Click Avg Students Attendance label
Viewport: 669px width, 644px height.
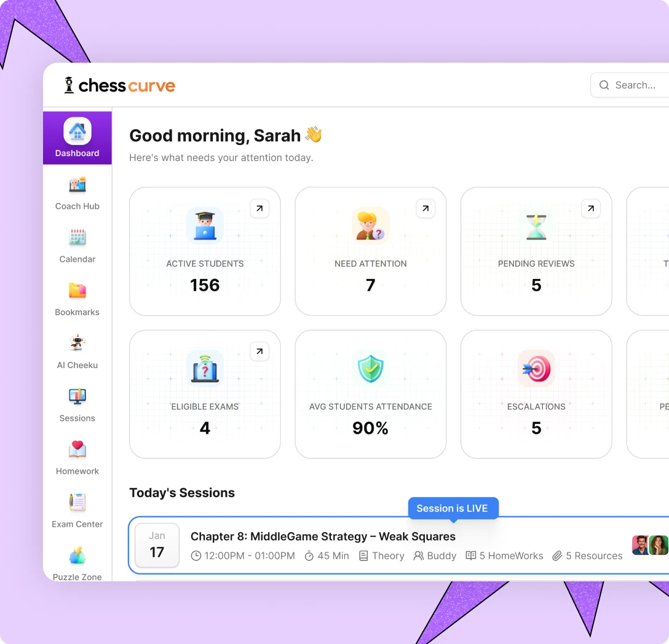[x=370, y=406]
